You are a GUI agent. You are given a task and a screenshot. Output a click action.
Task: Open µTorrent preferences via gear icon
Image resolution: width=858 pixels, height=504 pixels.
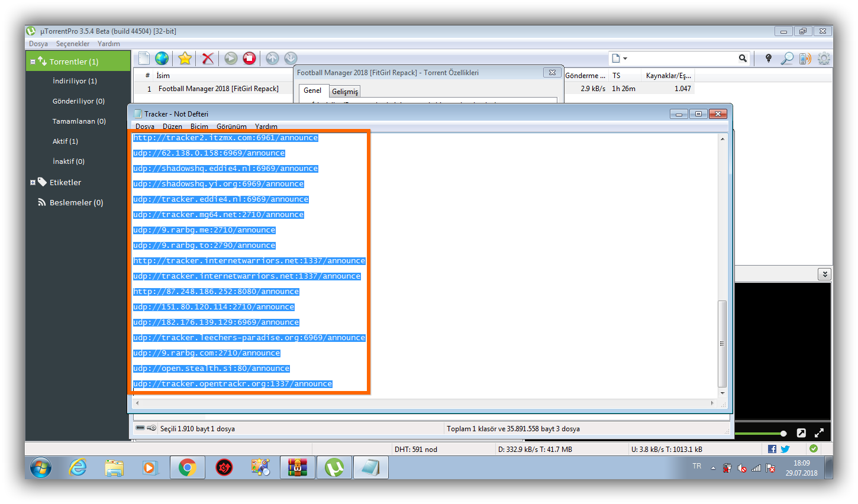pyautogui.click(x=824, y=58)
